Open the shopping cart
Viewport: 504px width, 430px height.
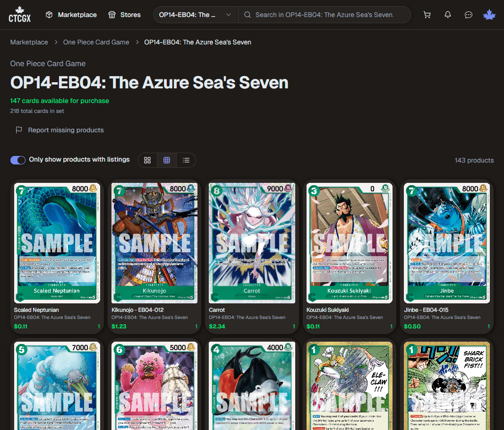(427, 15)
